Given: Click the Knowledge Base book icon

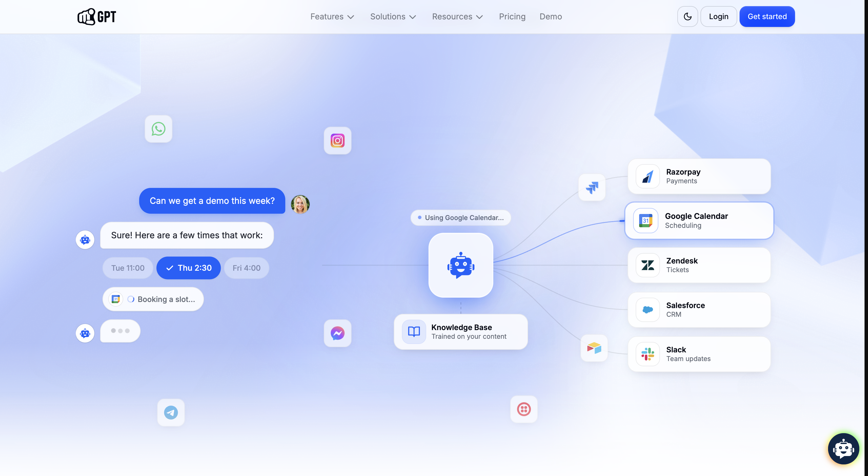Looking at the screenshot, I should [x=414, y=332].
